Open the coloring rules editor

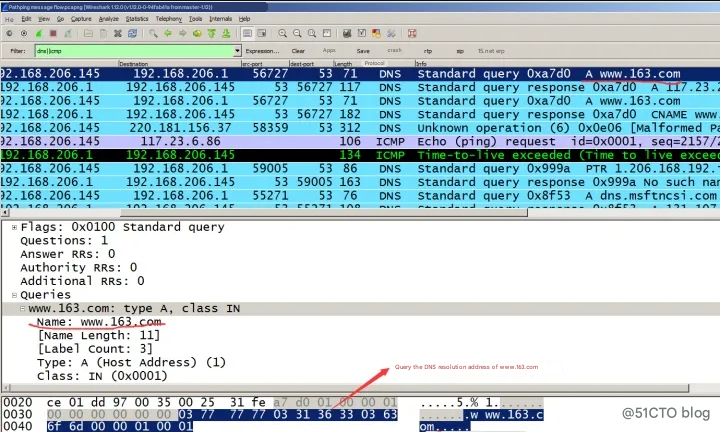(377, 33)
